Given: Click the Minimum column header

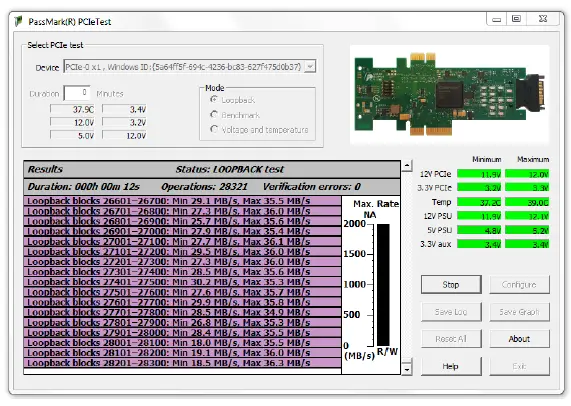Looking at the screenshot, I should tap(487, 159).
